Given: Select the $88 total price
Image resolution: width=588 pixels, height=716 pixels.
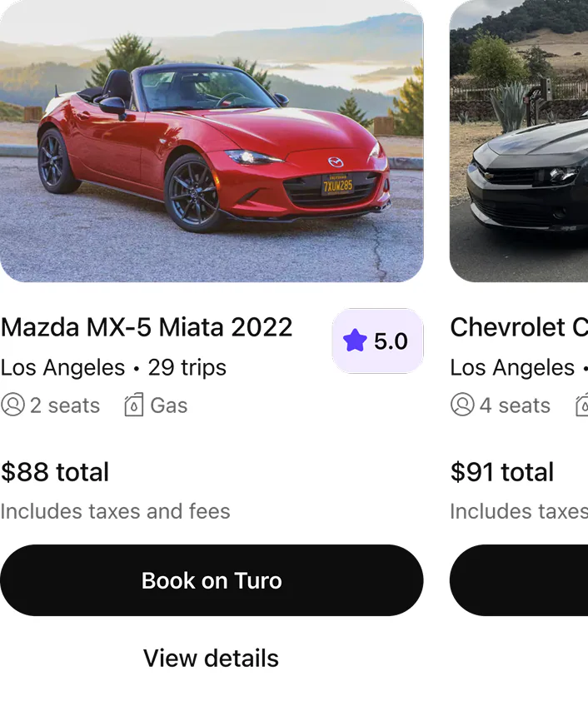Looking at the screenshot, I should [x=55, y=472].
